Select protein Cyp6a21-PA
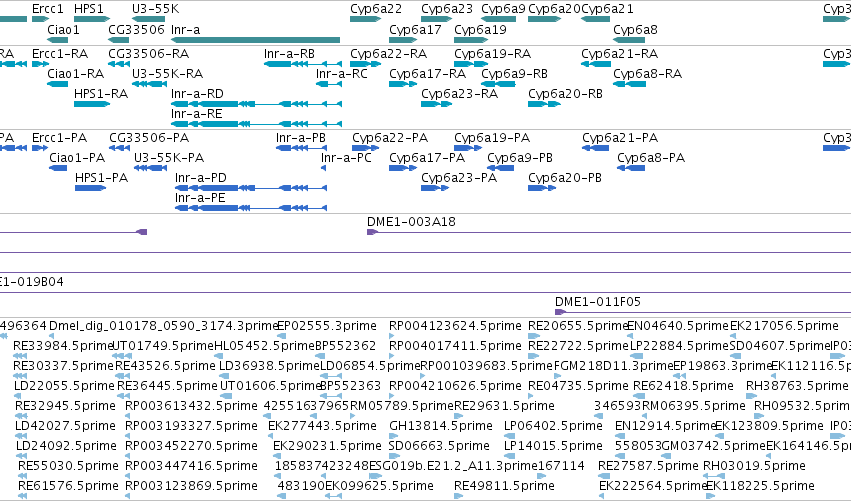851x501 pixels. click(x=620, y=137)
